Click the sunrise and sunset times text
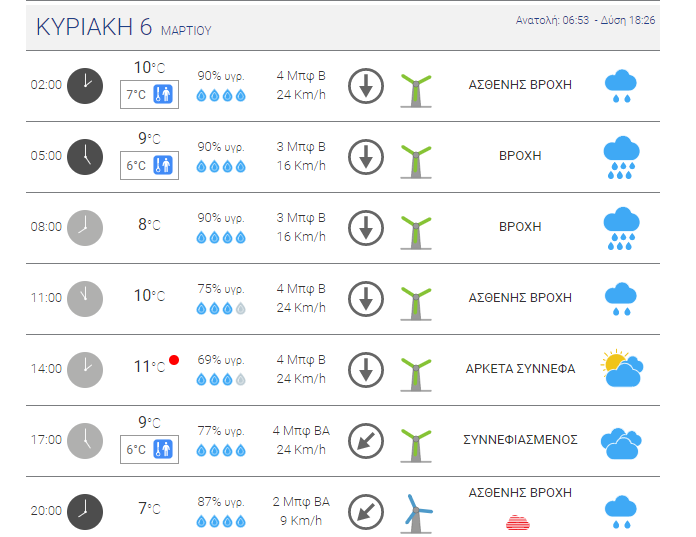 [x=585, y=20]
